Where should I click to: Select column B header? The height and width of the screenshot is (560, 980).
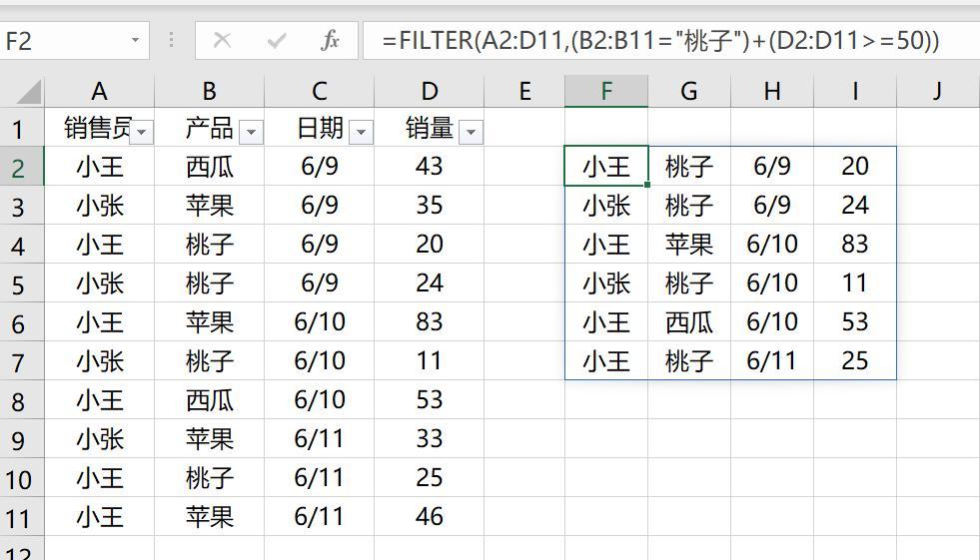[x=210, y=91]
